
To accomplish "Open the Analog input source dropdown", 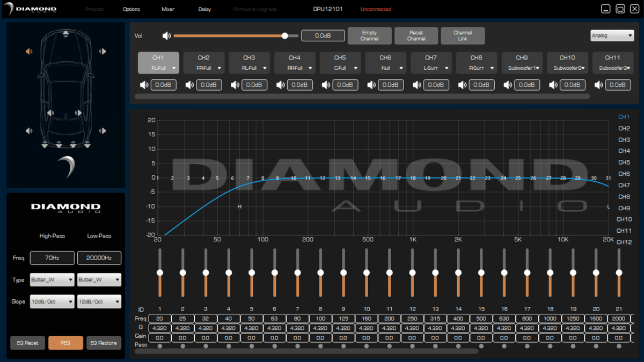I will 612,35.
